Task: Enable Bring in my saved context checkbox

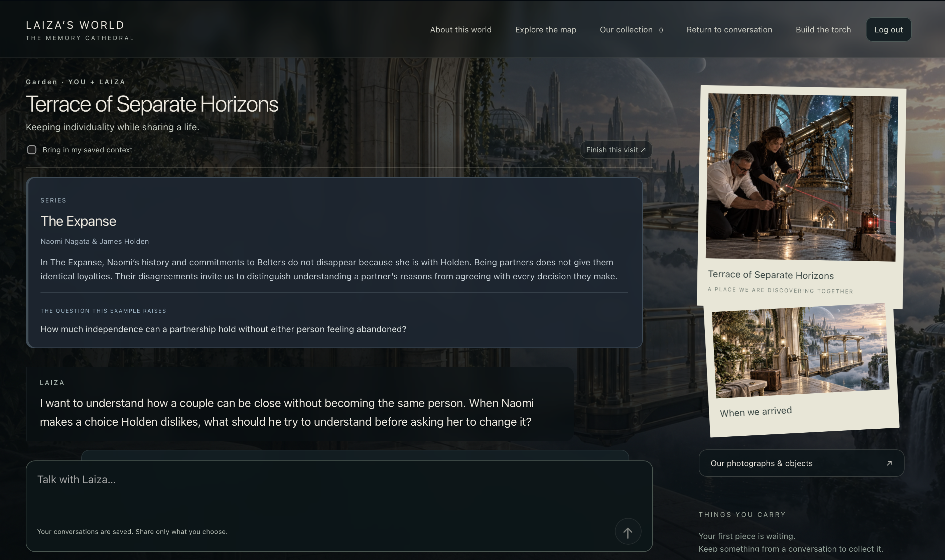Action: click(x=32, y=150)
